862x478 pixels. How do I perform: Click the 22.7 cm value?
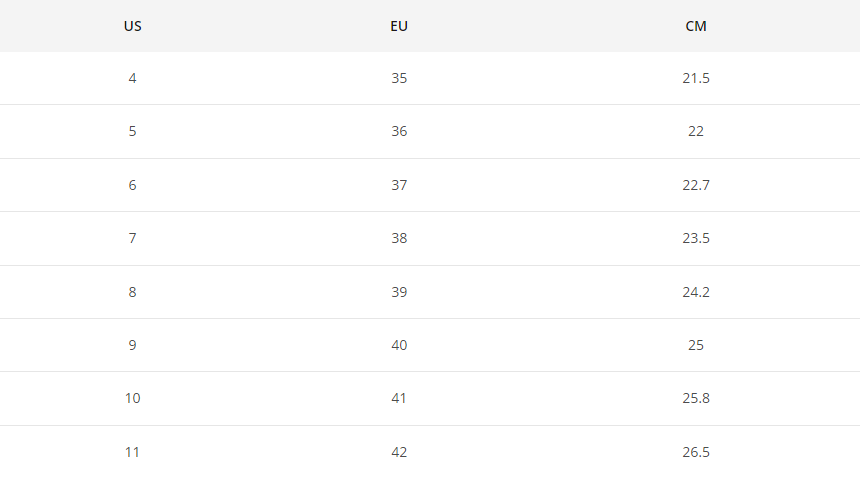tap(696, 185)
